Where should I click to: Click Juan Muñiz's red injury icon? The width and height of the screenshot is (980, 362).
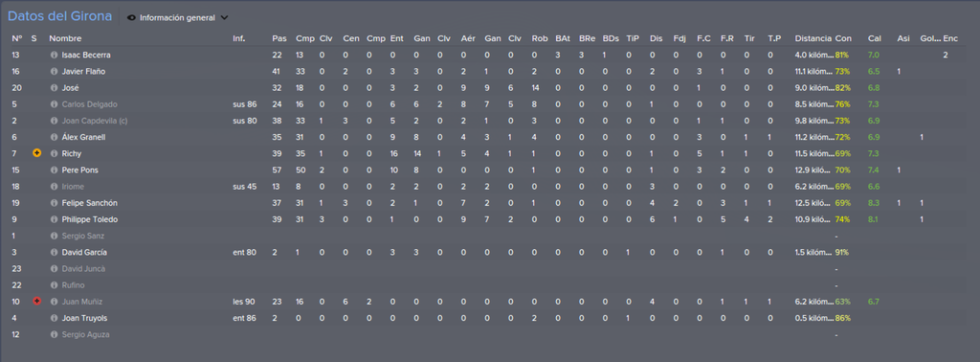point(37,302)
